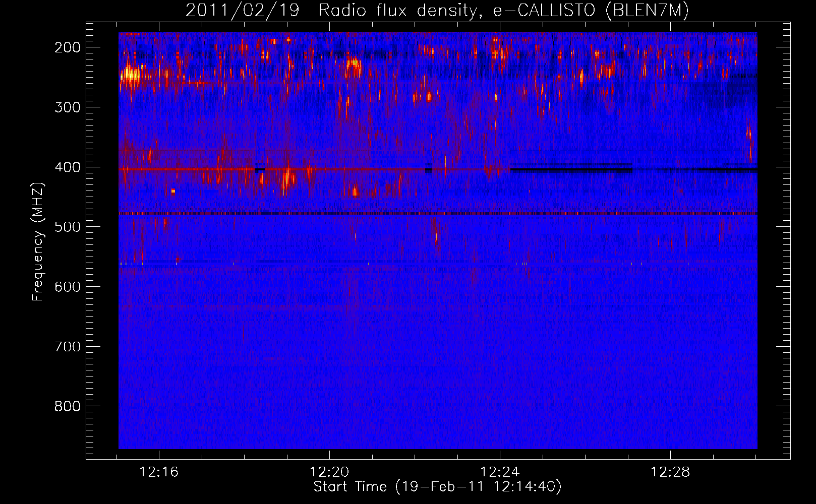Click the 700 frequency tick label
Screen dimensions: 816x504
(x=68, y=347)
